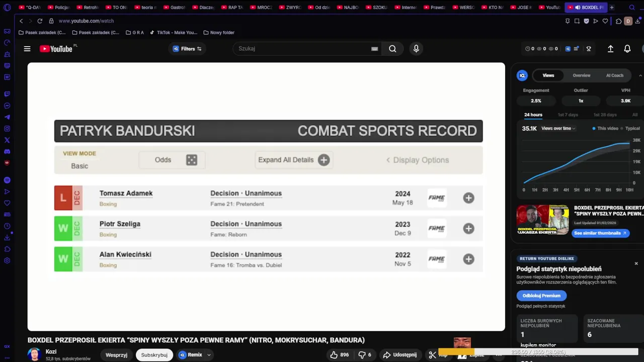Go to the YouTube home logo
Image resolution: width=644 pixels, height=362 pixels.
pyautogui.click(x=56, y=49)
